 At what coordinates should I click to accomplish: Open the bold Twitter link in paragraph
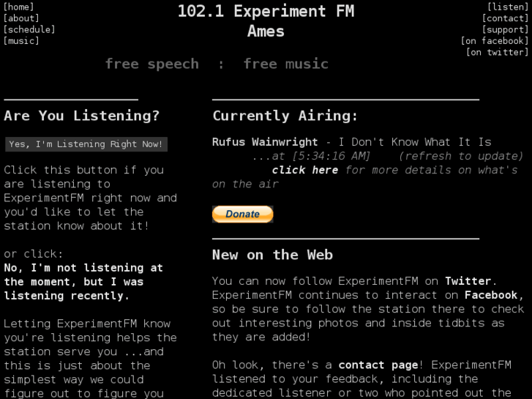[x=468, y=281]
